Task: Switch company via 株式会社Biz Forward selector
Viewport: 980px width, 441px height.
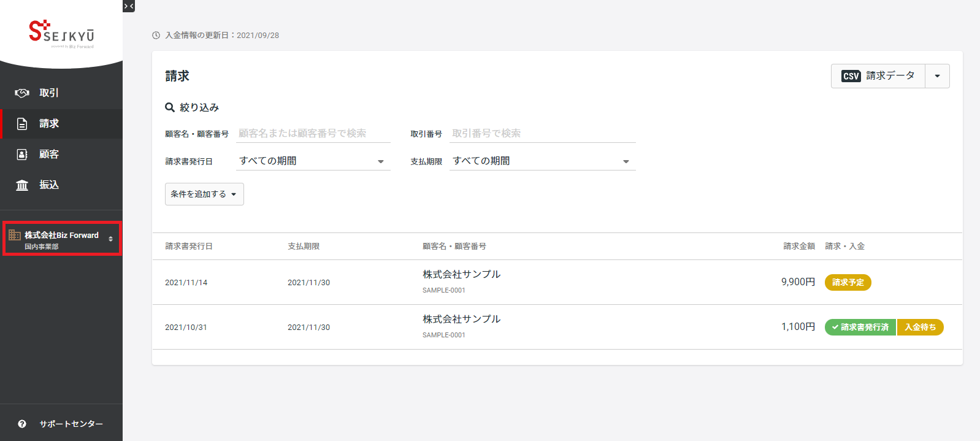Action: tap(62, 239)
